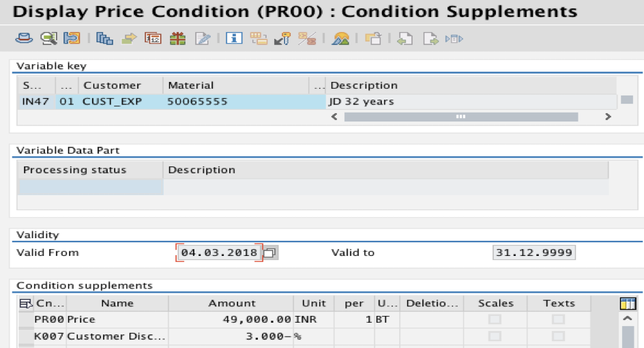Image resolution: width=644 pixels, height=348 pixels.
Task: Click the Price name cell
Action: [x=117, y=319]
